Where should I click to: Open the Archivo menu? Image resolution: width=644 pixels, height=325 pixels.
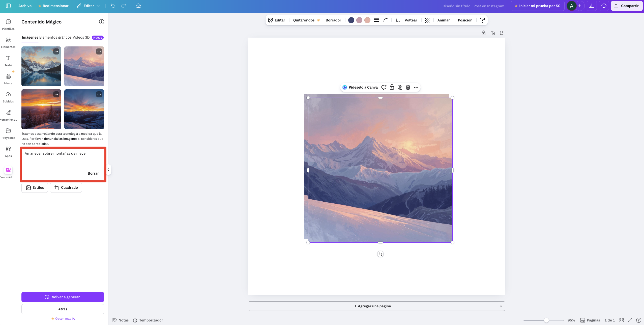(x=25, y=6)
